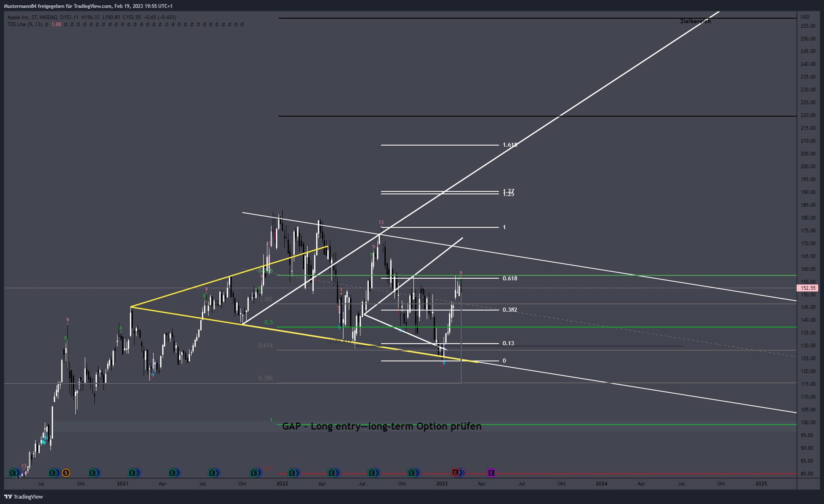Click the 1.618 Fibonacci extension label

coord(510,145)
